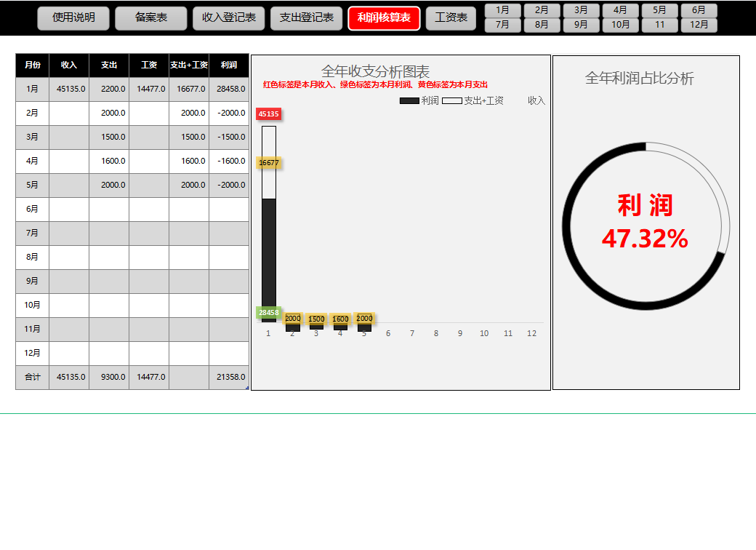Screen dimensions: 756x550
Task: Click the 1500 data label for month 3
Action: [x=316, y=319]
